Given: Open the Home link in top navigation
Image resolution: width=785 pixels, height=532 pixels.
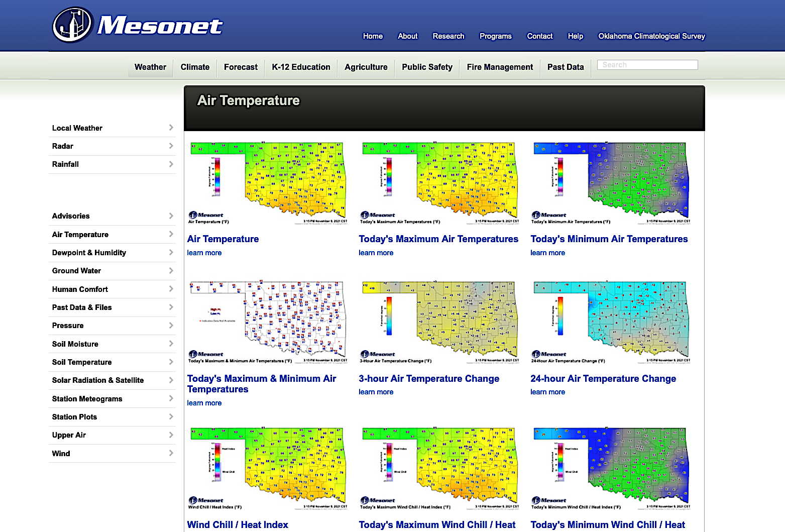Looking at the screenshot, I should coord(373,36).
